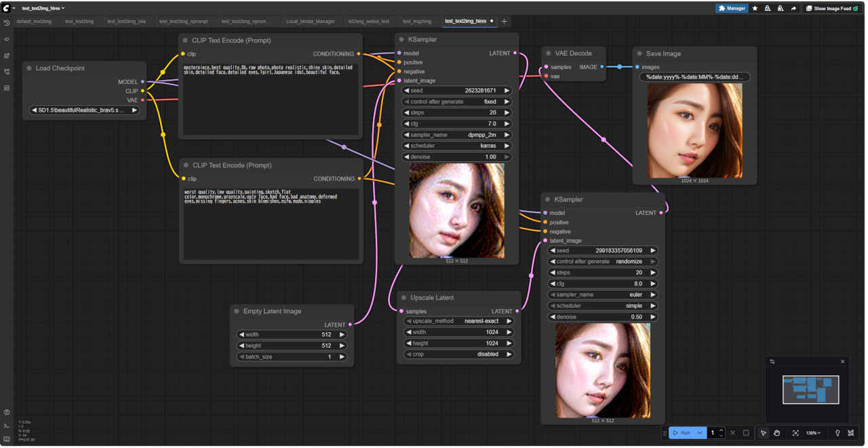Viewport: 868px width, 448px height.
Task: Expand the Run button options arrow
Action: pos(700,433)
